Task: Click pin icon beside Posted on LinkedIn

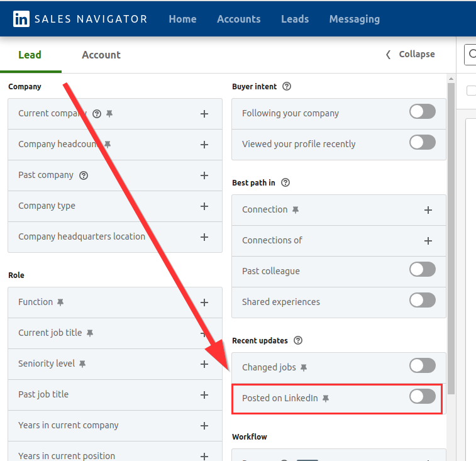Action: (326, 399)
